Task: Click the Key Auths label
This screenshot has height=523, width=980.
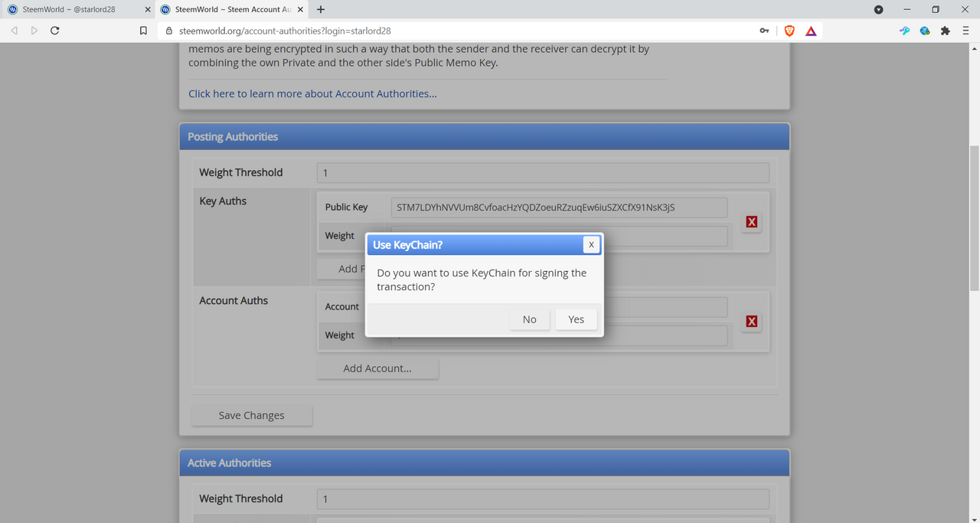Action: coord(223,201)
